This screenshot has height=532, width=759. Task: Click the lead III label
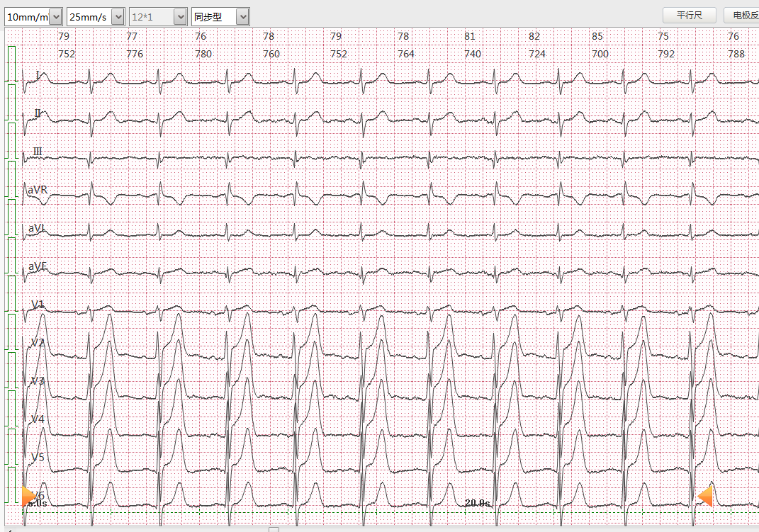click(x=38, y=152)
